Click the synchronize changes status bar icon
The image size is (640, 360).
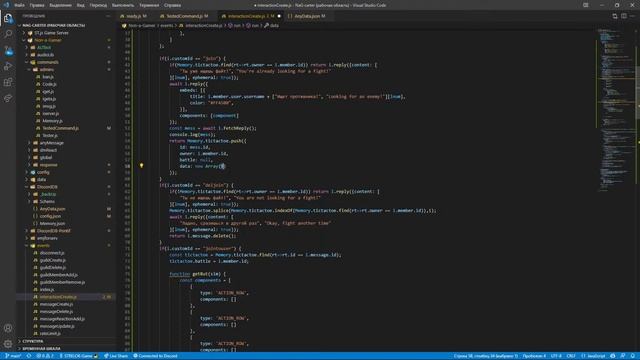(29, 356)
